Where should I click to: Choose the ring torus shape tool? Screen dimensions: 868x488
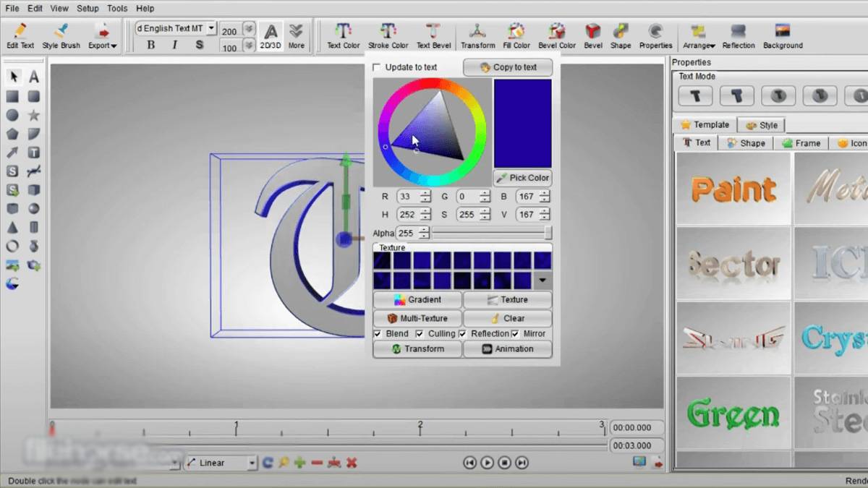click(12, 247)
